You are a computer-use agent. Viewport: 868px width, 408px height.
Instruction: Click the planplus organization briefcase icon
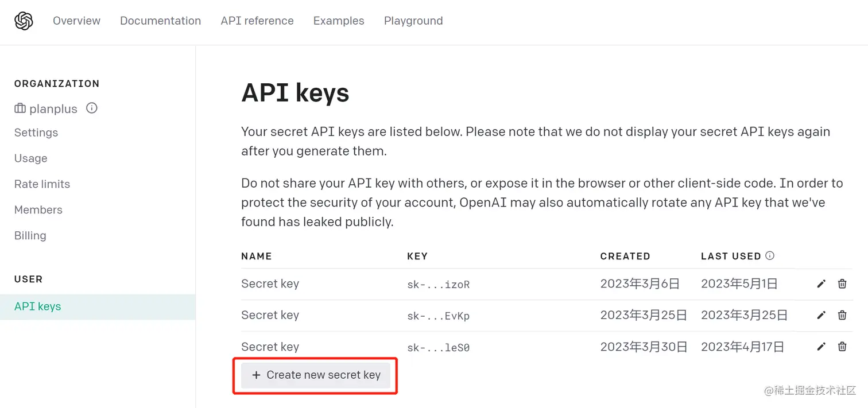point(20,108)
